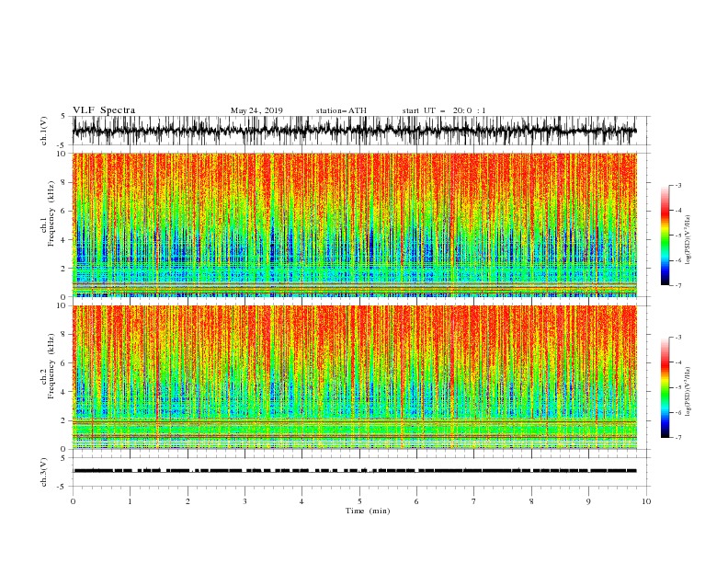
Task: Click the "-5" tick on ch.2 colorbar
Action: click(x=677, y=387)
